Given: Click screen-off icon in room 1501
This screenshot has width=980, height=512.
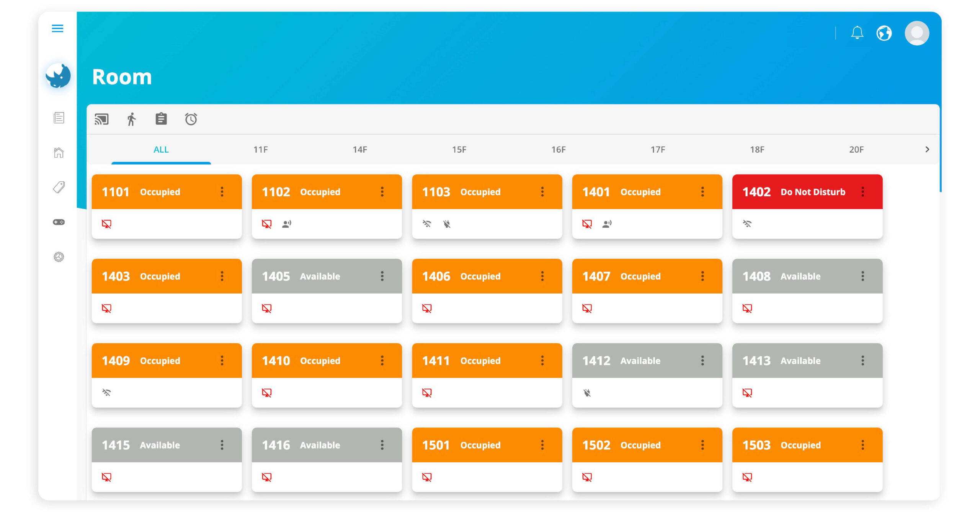Looking at the screenshot, I should click(x=427, y=477).
